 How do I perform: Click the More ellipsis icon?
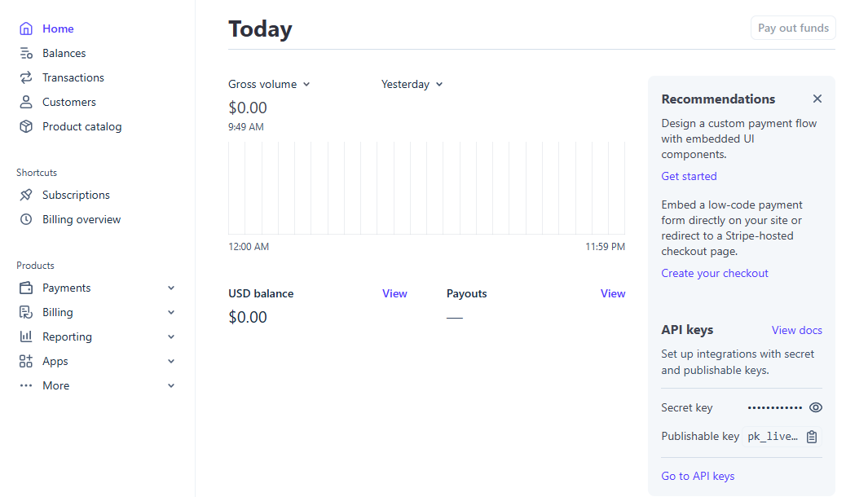point(26,385)
